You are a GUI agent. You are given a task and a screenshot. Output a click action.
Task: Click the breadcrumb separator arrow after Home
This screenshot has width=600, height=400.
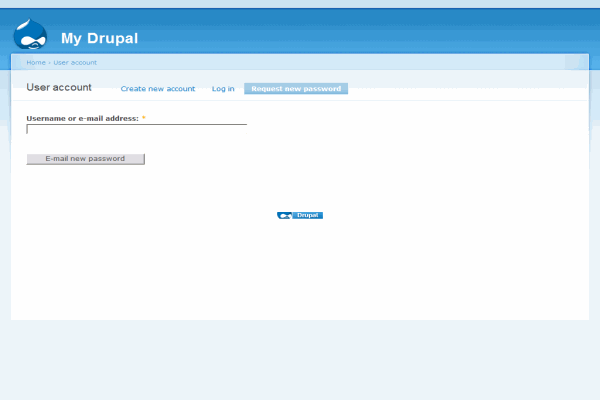pos(49,62)
